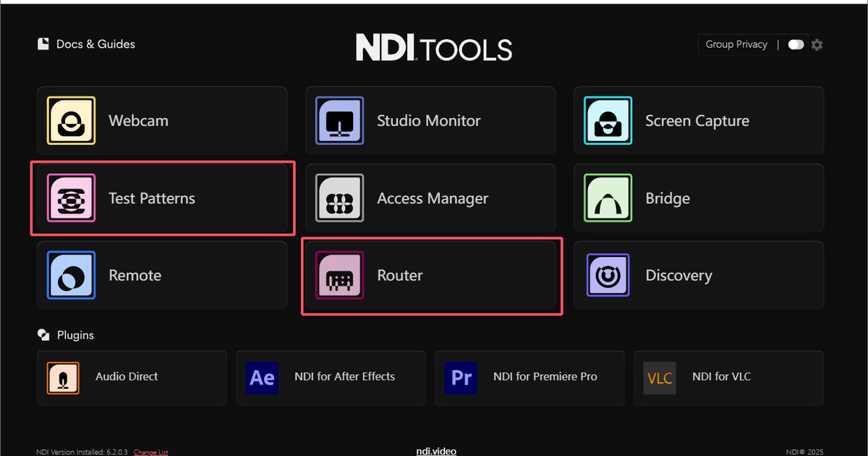Click the NDI for Premiere Pro label
This screenshot has width=868, height=456.
(x=545, y=376)
